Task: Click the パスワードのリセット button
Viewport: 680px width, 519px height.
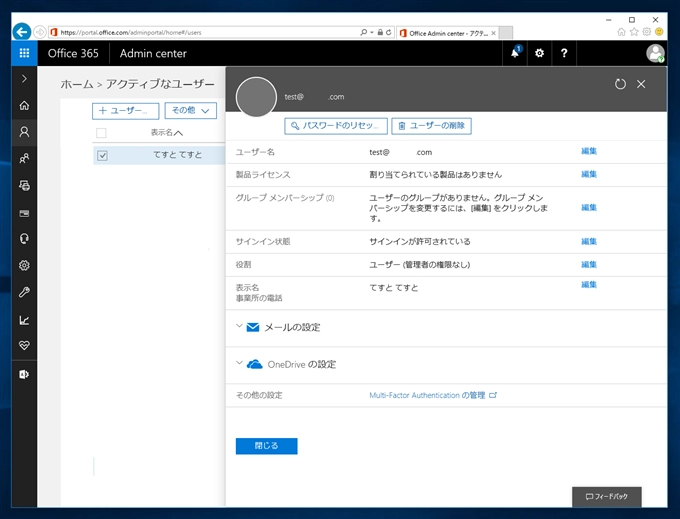Action: [336, 126]
